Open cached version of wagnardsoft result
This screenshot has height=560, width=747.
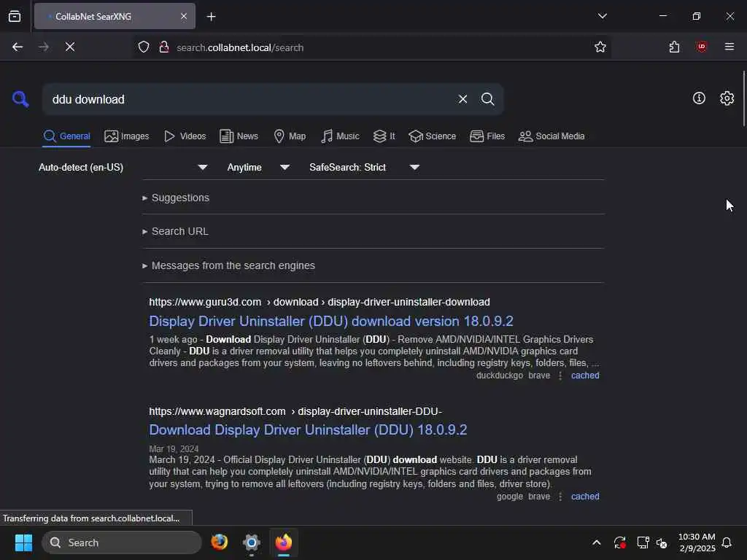[x=585, y=496]
